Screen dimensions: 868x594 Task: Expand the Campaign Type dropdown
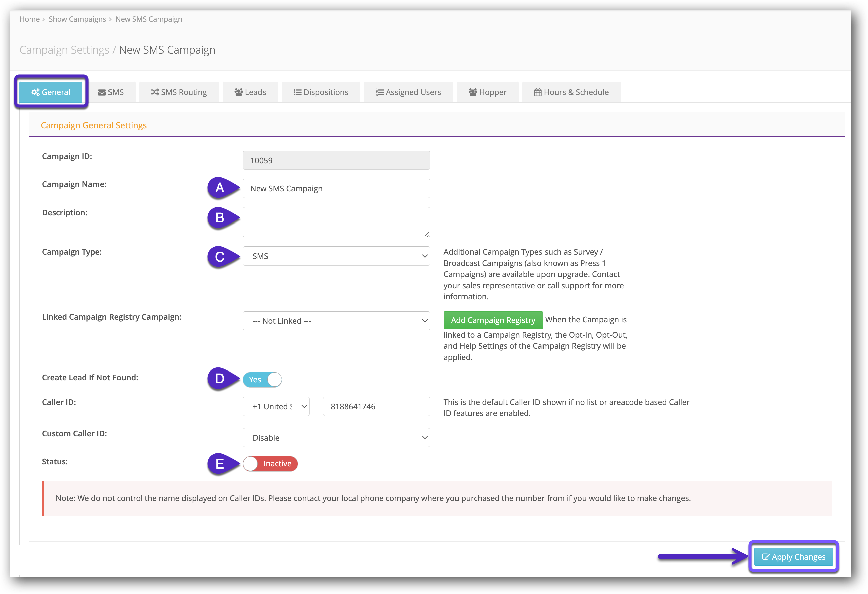click(x=336, y=256)
